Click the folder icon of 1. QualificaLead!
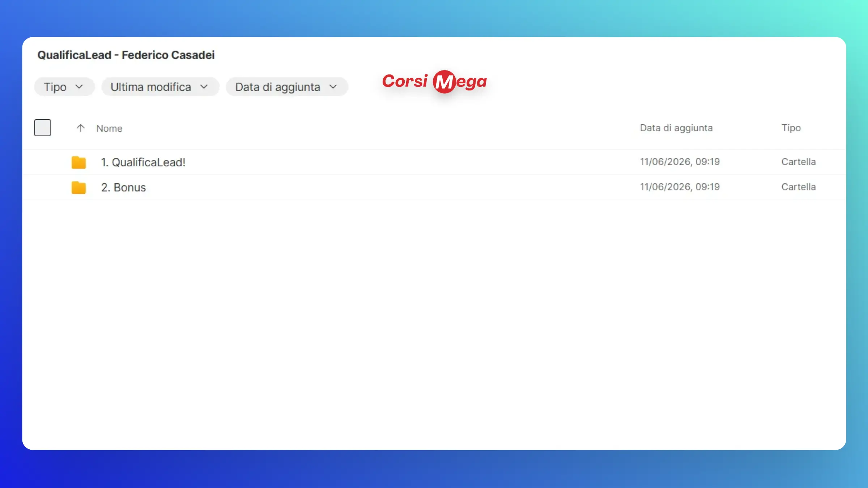868x488 pixels. 78,162
